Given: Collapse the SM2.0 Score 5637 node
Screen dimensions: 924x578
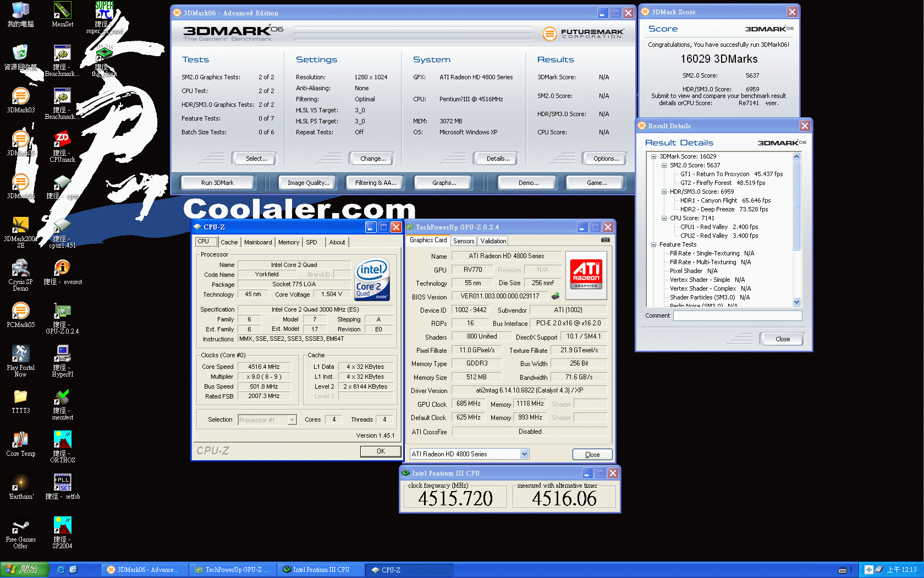Looking at the screenshot, I should click(664, 165).
